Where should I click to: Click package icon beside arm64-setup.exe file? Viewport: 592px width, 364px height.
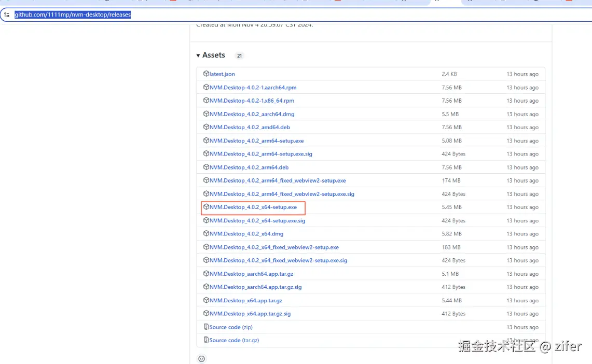coord(206,141)
